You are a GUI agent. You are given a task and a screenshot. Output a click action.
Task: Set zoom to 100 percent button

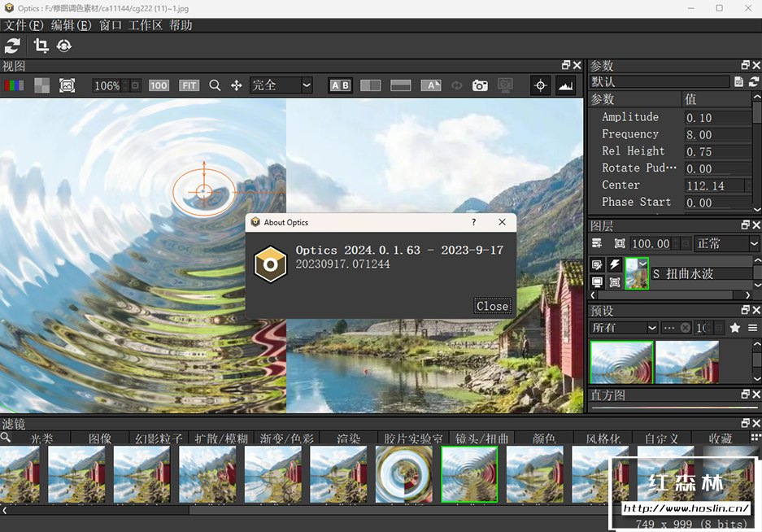pos(159,85)
